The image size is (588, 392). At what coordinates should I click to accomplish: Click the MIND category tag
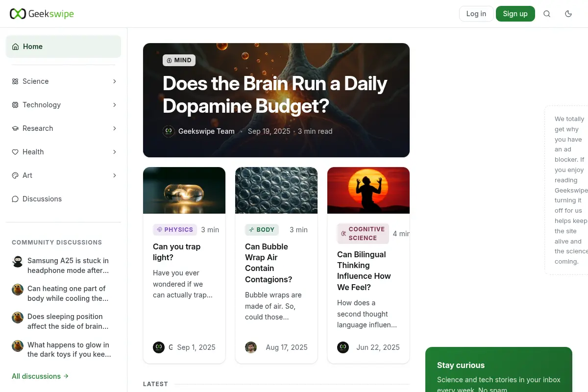click(179, 60)
